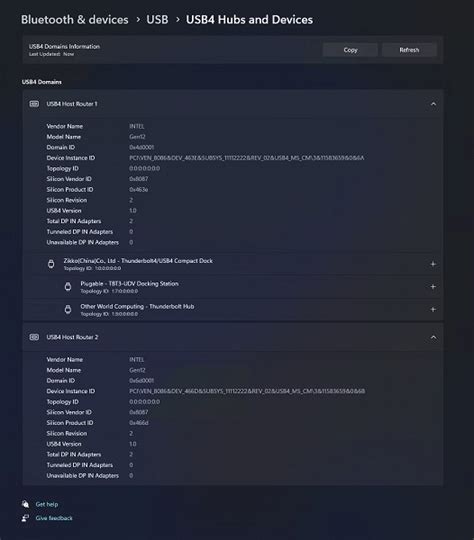Expand the Zikko Thunderbolt4/USB4 Compact Dock details
Viewport: 474px width, 540px height.
click(x=433, y=264)
